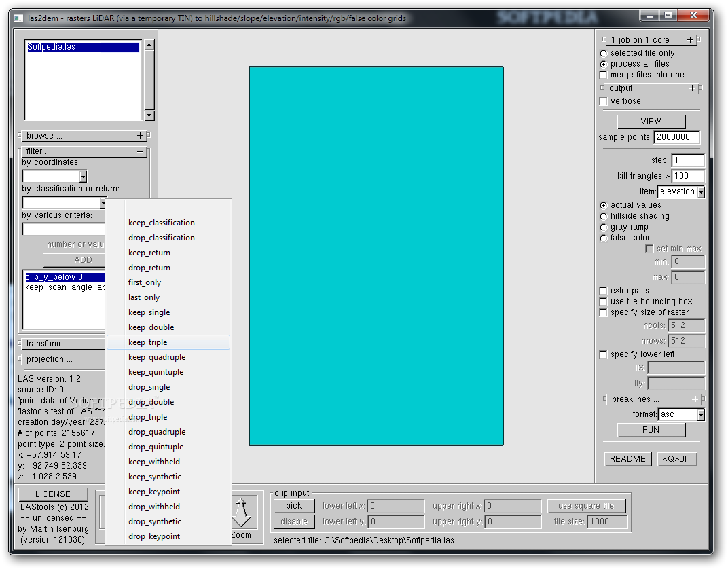Image resolution: width=728 pixels, height=569 pixels.
Task: Choose drop_single from the menu
Action: [168, 387]
